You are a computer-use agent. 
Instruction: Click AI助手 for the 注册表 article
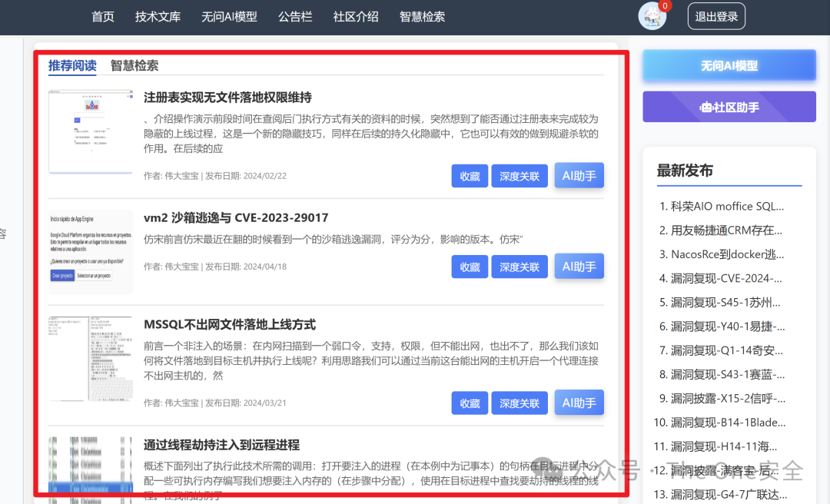579,175
